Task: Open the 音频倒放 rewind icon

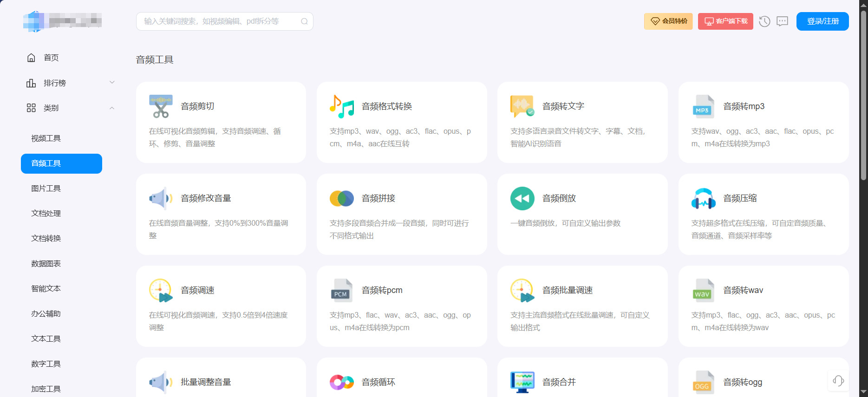Action: [x=522, y=198]
